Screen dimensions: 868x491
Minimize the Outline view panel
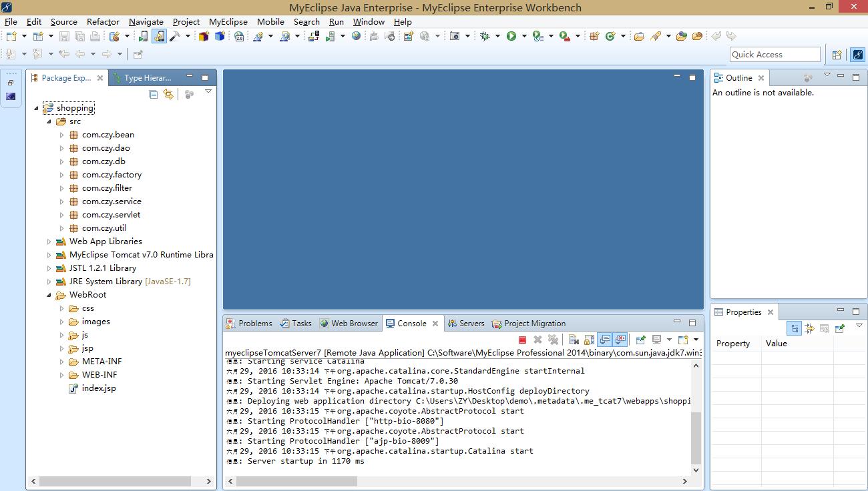point(841,77)
